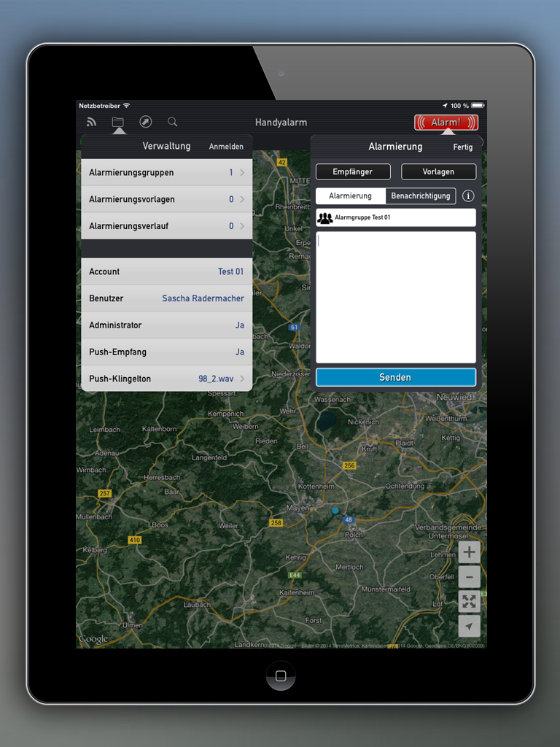Image resolution: width=560 pixels, height=747 pixels.
Task: Tap Fertig in Alarmierung panel
Action: click(463, 147)
